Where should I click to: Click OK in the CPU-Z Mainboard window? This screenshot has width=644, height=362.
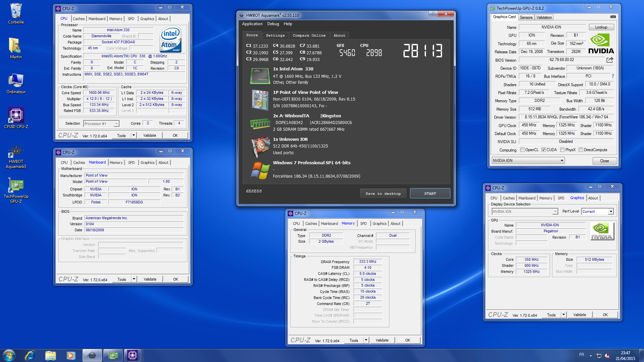click(x=175, y=279)
